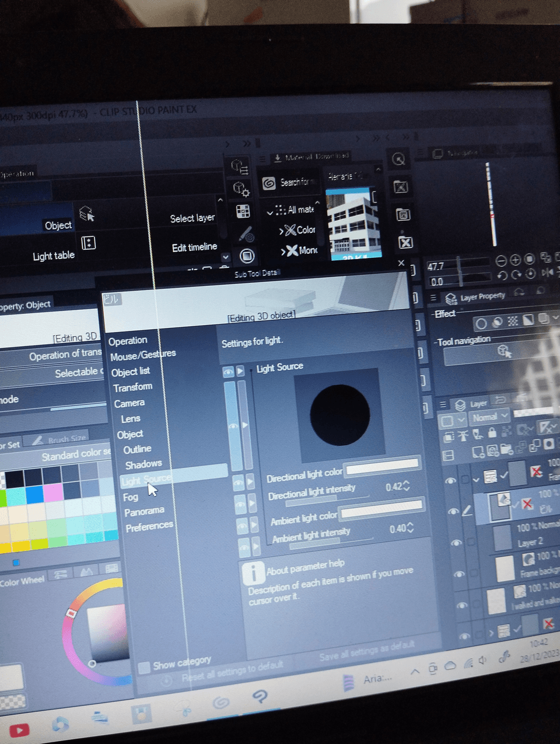The height and width of the screenshot is (744, 560).
Task: Click the color mosaic grid icon in the material dock
Action: click(243, 211)
